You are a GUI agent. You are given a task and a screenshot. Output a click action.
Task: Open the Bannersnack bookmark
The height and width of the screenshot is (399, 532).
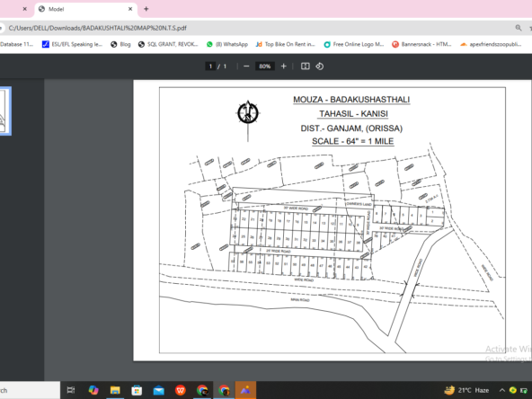point(421,44)
